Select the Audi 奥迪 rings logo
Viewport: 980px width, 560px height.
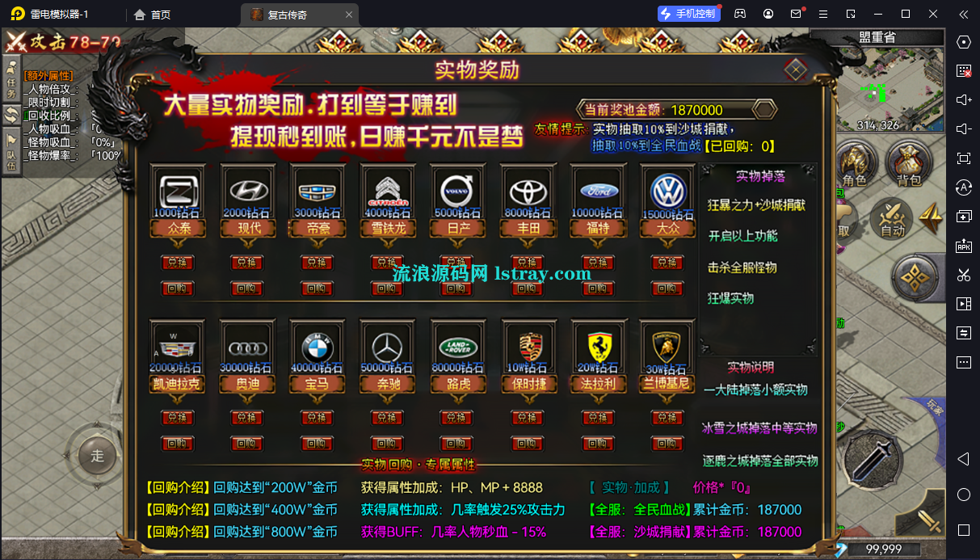pyautogui.click(x=247, y=347)
